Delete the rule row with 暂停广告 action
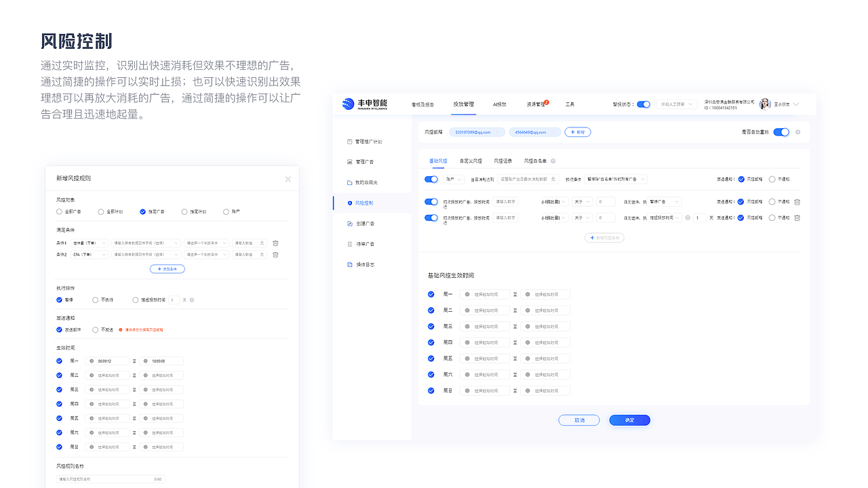This screenshot has height=488, width=868. [797, 202]
